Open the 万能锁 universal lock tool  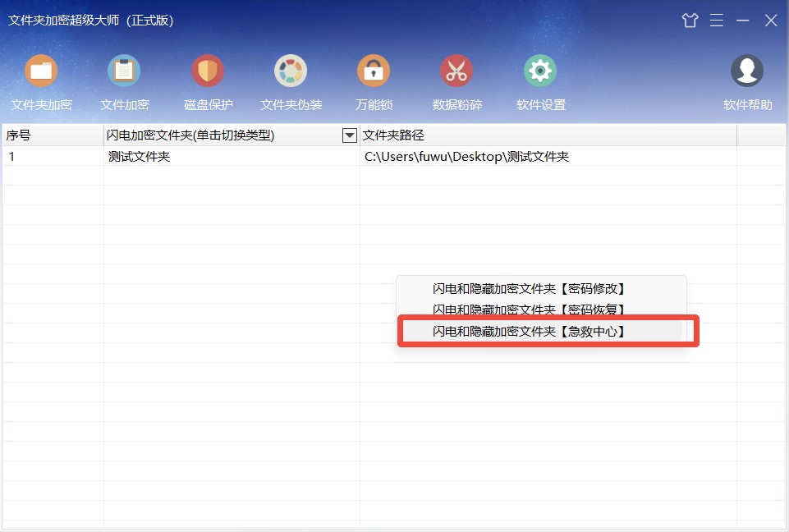[x=374, y=83]
